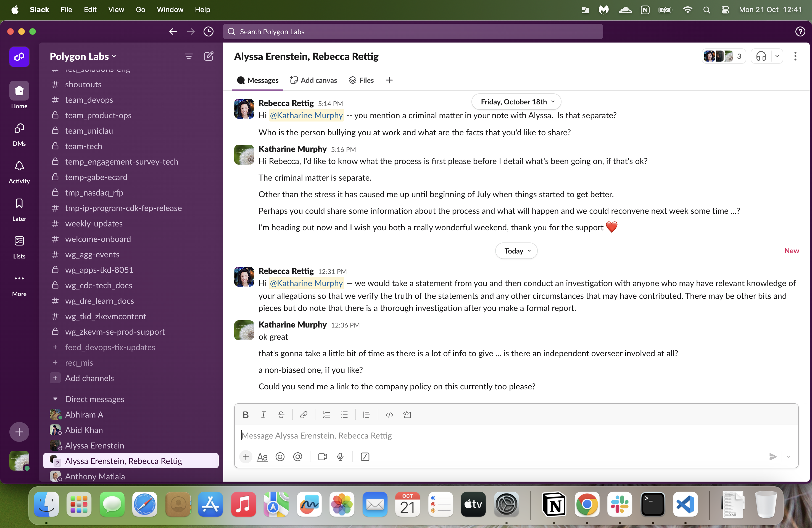Switch to the Messages tab
This screenshot has height=528, width=812.
pyautogui.click(x=258, y=80)
